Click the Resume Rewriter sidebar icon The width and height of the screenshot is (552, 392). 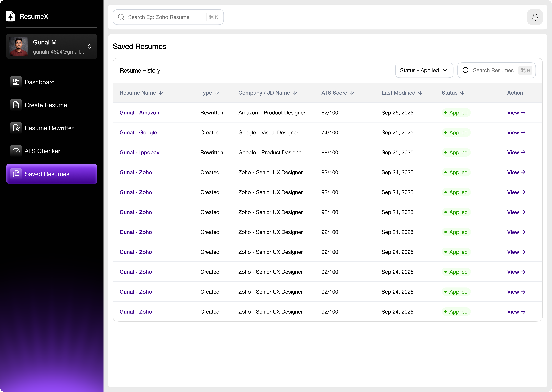16,128
